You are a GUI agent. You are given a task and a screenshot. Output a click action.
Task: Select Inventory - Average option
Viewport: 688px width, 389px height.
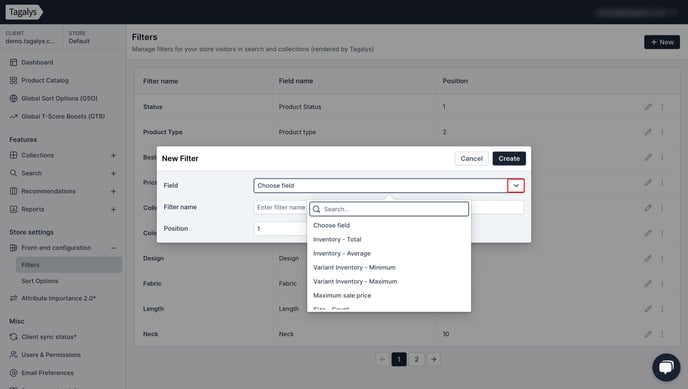tap(342, 253)
